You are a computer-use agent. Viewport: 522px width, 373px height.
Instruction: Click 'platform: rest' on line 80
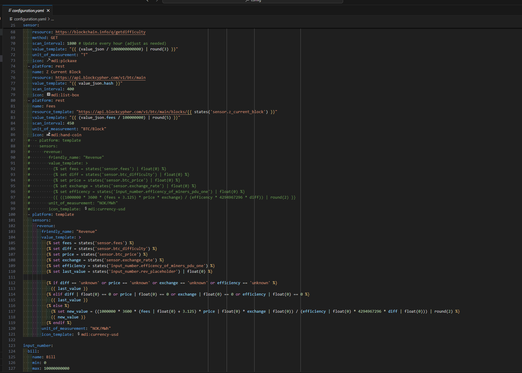pyautogui.click(x=48, y=100)
